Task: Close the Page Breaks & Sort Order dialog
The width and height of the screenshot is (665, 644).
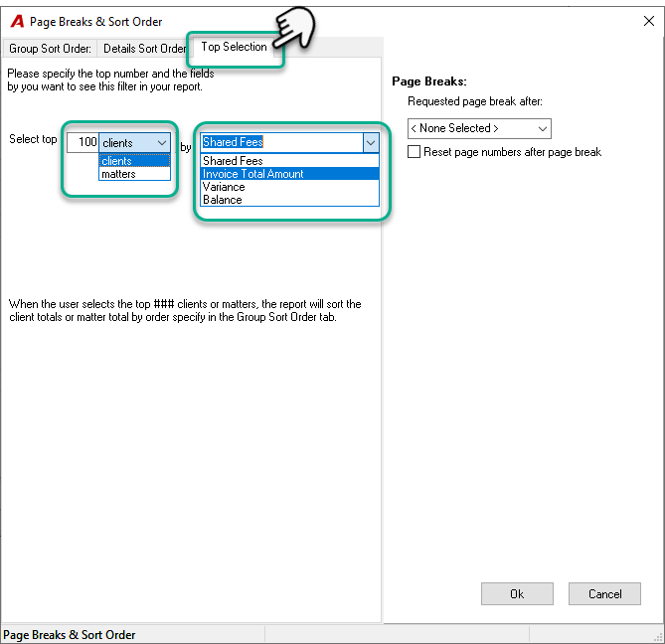Action: 649,21
